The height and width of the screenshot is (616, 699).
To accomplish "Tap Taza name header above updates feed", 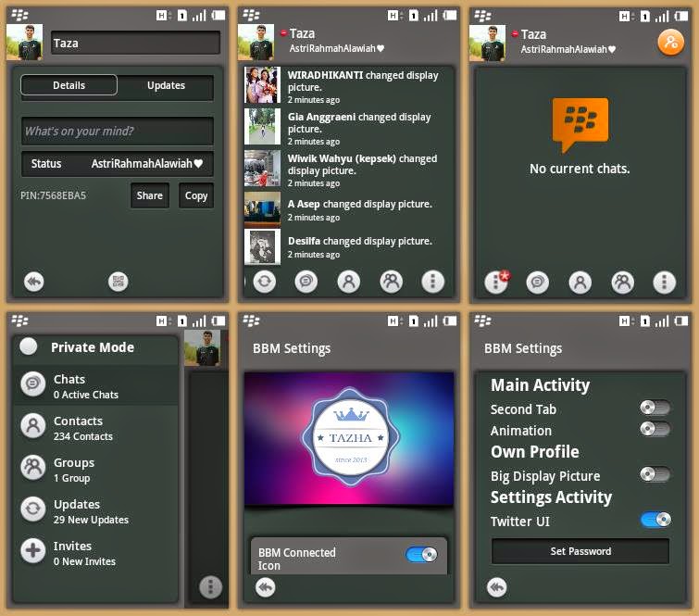I will point(302,33).
